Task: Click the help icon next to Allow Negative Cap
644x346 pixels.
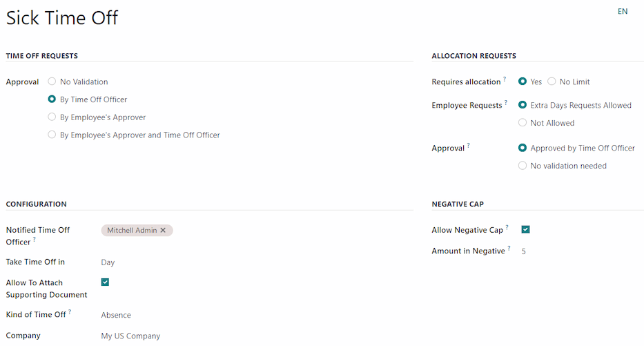Action: [x=507, y=227]
